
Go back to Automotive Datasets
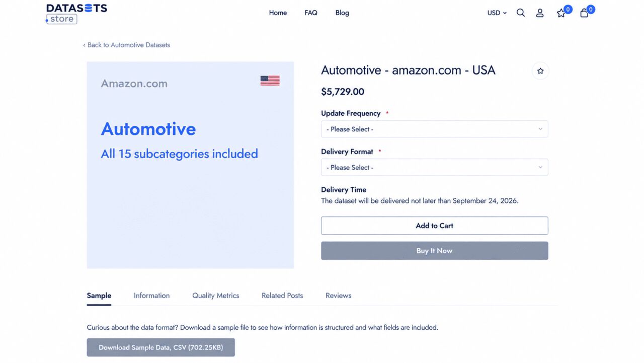click(x=126, y=45)
